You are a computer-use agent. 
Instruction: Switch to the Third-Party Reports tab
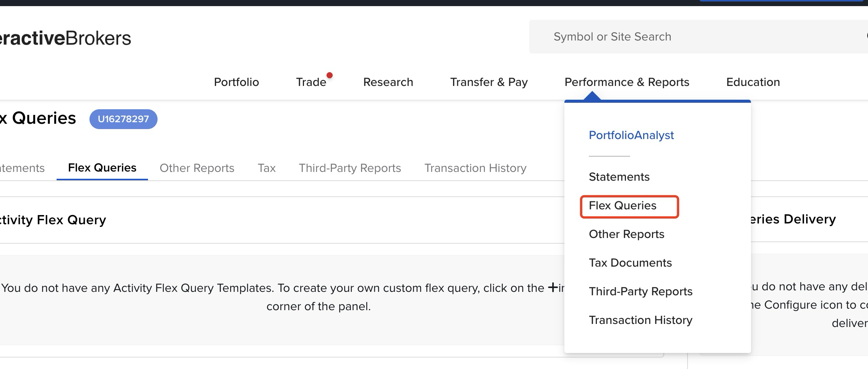click(350, 168)
